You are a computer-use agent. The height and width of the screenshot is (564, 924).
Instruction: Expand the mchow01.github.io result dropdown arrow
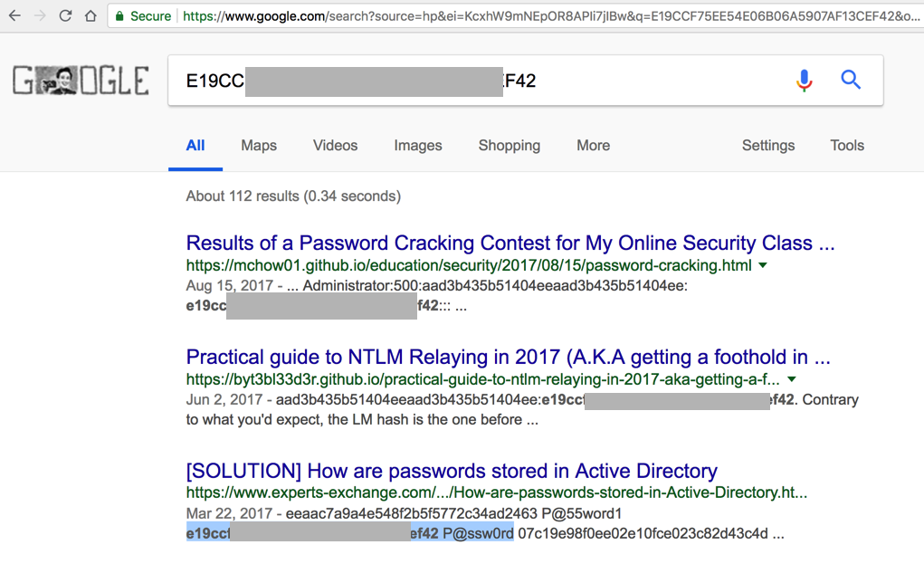click(763, 266)
